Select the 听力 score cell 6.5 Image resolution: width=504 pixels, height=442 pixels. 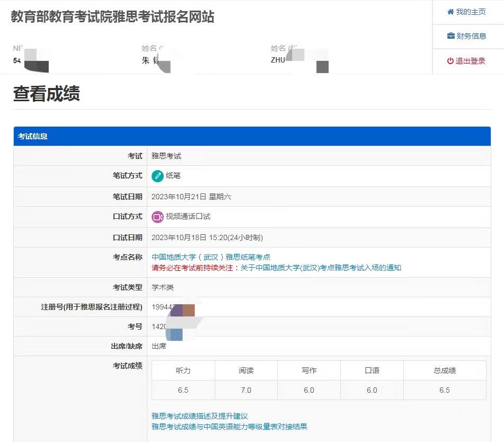[183, 390]
